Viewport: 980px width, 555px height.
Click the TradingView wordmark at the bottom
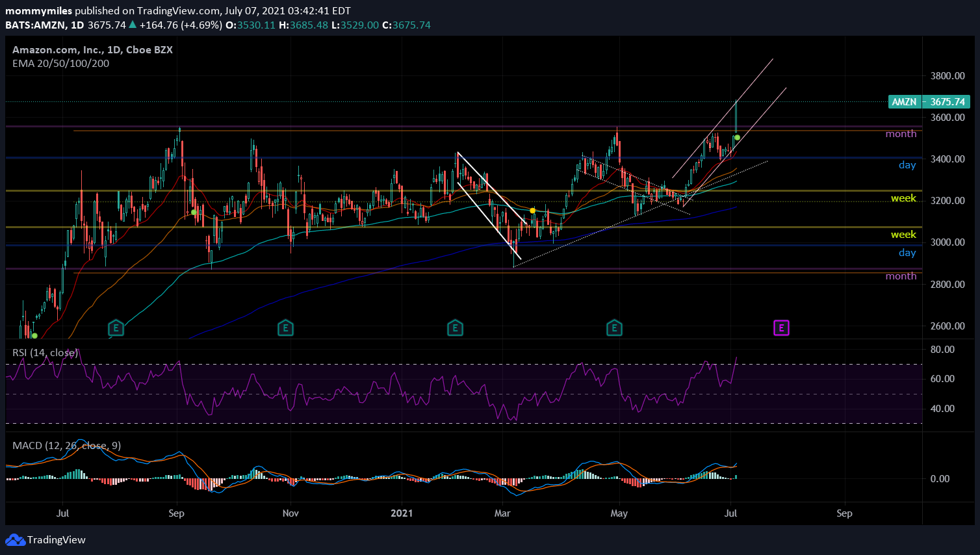click(x=57, y=540)
